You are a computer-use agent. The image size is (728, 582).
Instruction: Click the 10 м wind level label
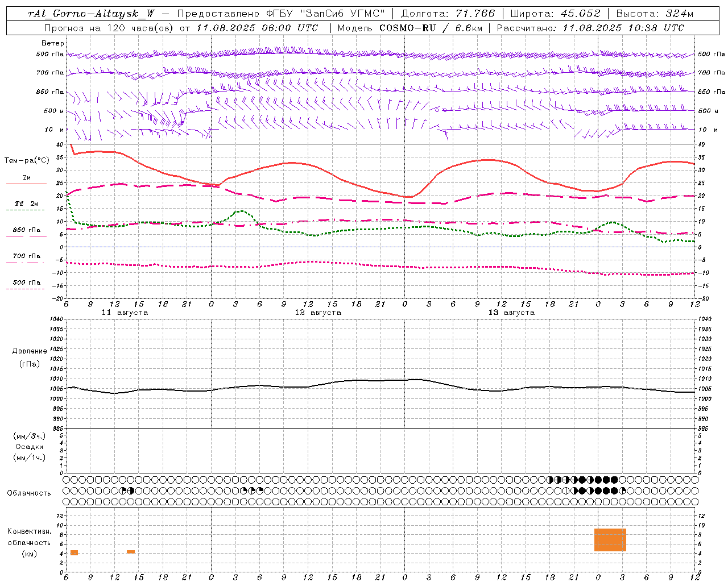tap(55, 130)
